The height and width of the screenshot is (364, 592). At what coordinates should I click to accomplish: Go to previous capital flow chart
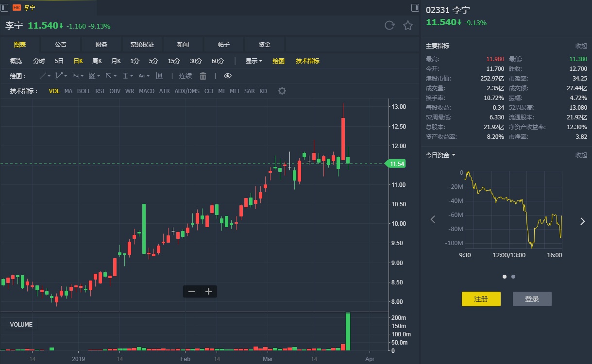pyautogui.click(x=433, y=220)
